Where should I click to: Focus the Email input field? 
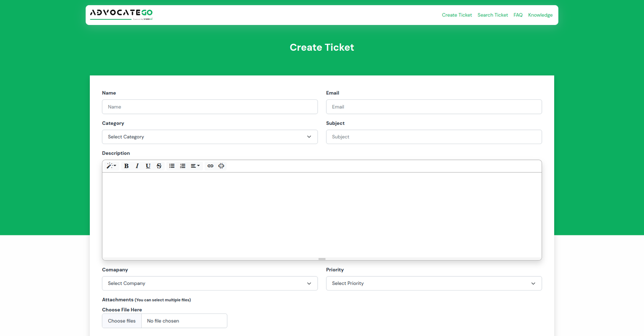(x=433, y=107)
